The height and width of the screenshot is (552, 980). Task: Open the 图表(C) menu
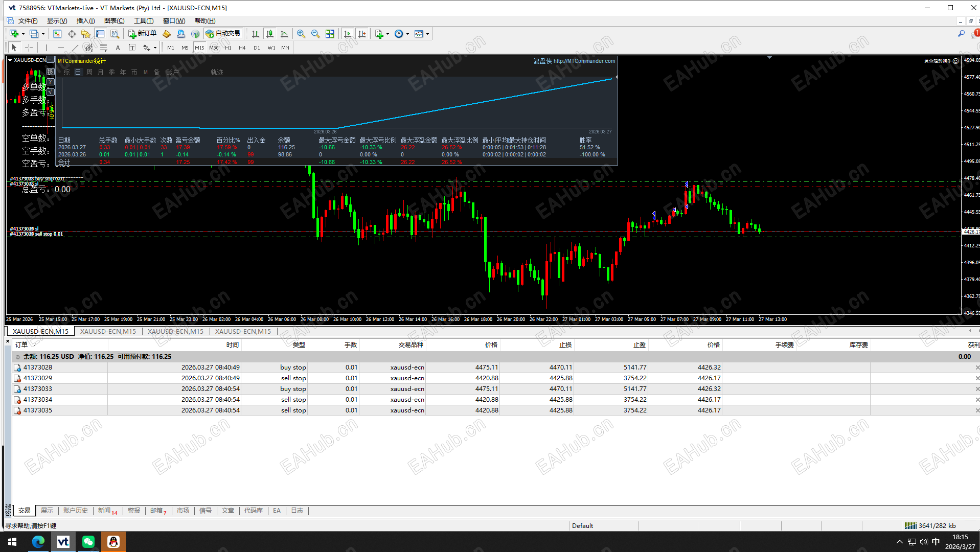coord(115,21)
